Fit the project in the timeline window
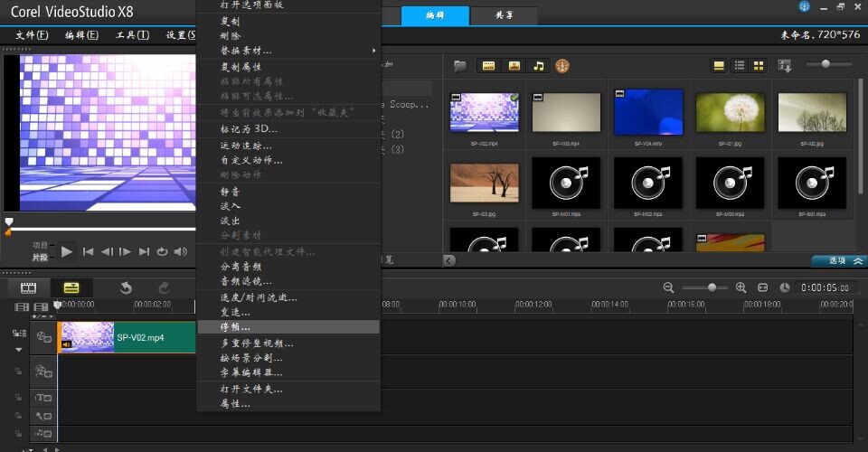Viewport: 868px width, 452px height. point(762,287)
